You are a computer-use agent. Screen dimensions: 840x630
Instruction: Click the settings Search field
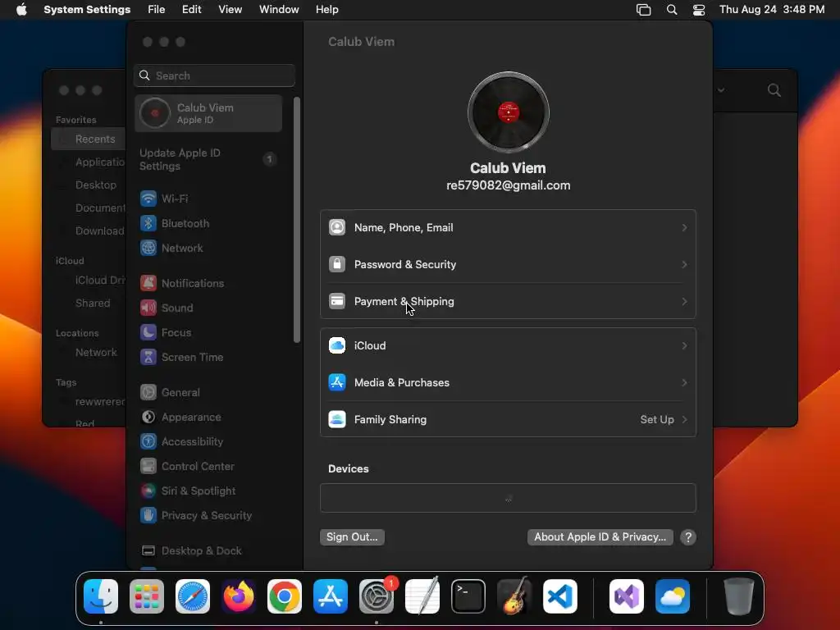(214, 75)
